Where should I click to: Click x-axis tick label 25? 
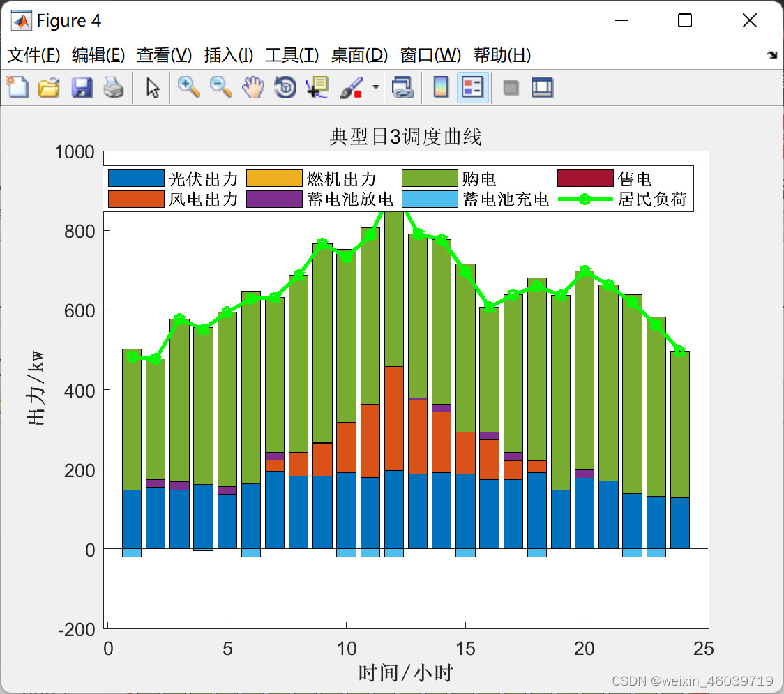[x=703, y=649]
